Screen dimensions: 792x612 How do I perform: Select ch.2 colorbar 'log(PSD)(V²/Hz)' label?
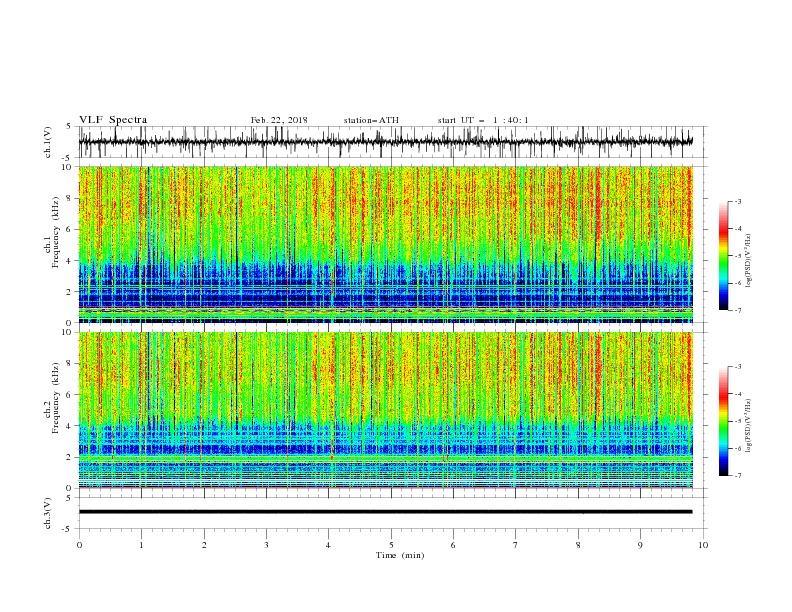pos(749,426)
